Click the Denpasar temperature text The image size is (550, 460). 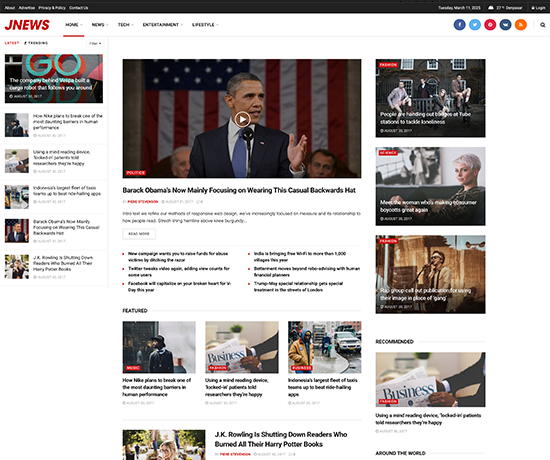coord(509,8)
